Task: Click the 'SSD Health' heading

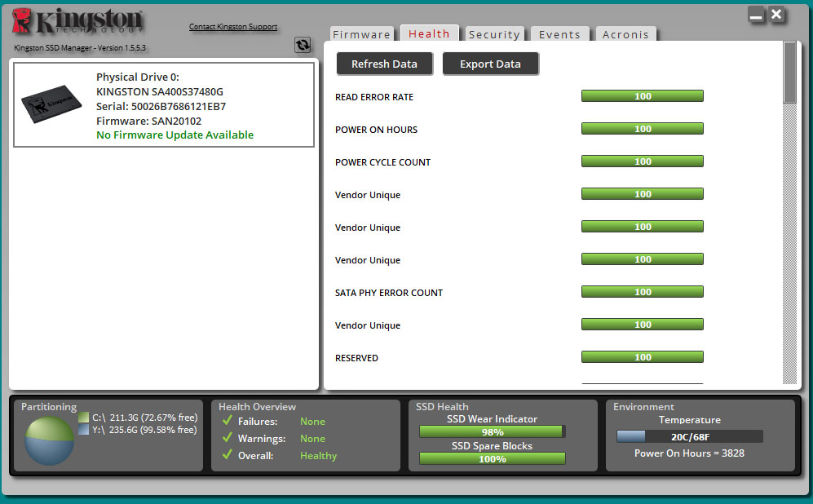Action: click(x=442, y=406)
